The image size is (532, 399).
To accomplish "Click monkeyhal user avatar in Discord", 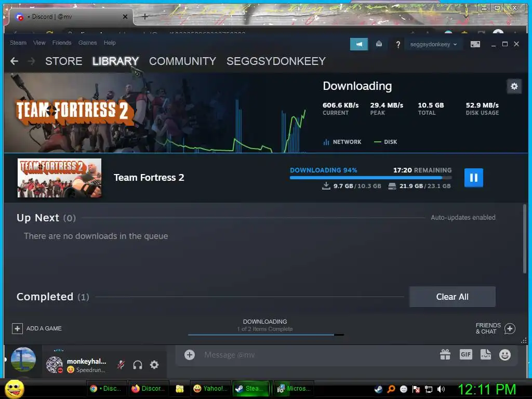I will 55,365.
